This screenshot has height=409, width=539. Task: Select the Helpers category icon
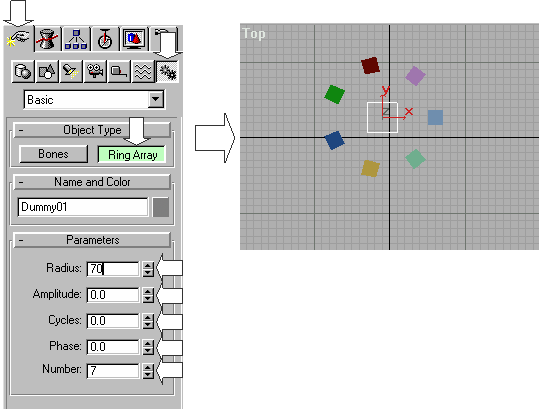pyautogui.click(x=119, y=71)
